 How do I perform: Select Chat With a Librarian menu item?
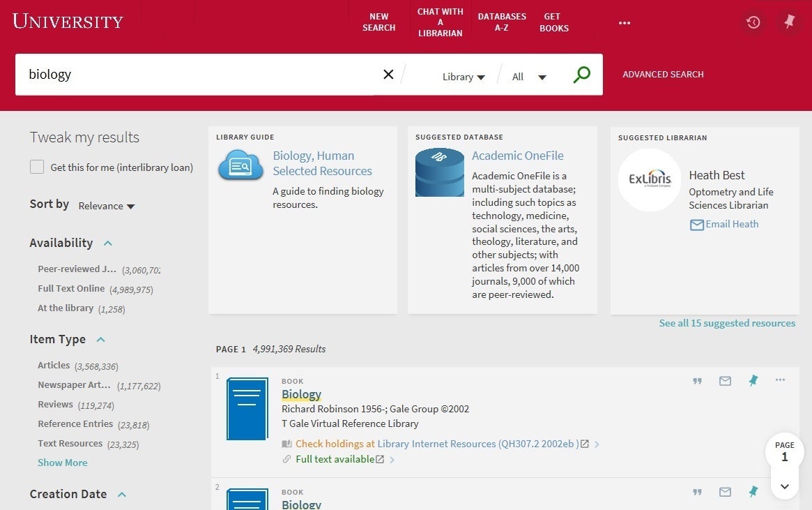point(440,22)
